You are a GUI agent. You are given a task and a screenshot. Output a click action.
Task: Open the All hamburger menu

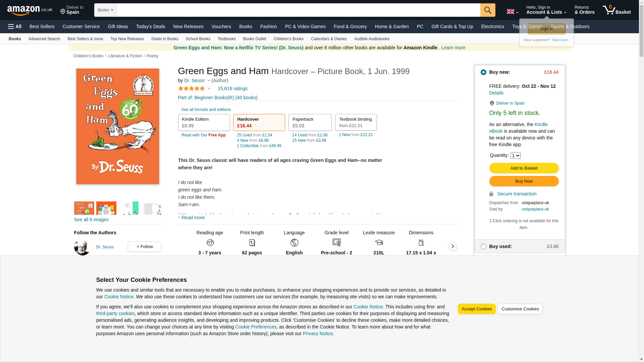[15, 26]
